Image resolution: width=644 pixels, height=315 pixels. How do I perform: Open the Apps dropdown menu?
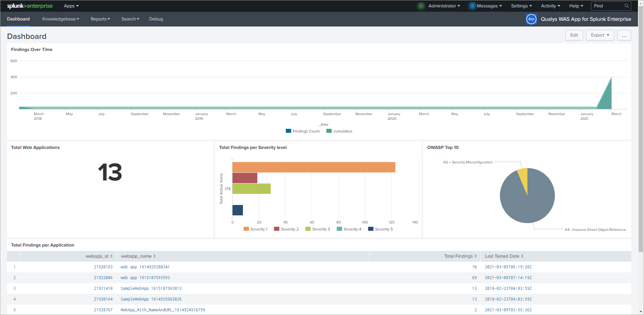[x=71, y=6]
